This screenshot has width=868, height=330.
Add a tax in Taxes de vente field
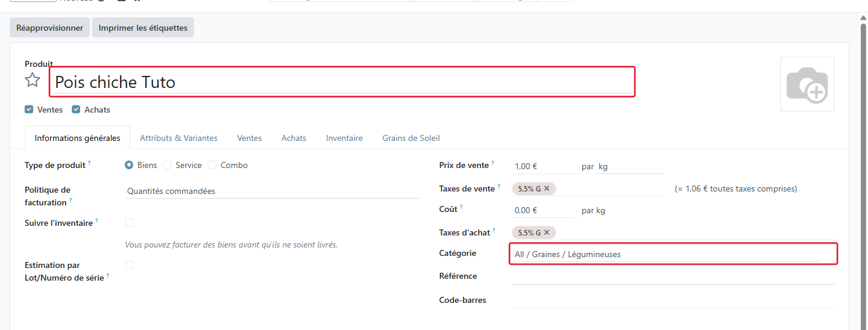(609, 188)
